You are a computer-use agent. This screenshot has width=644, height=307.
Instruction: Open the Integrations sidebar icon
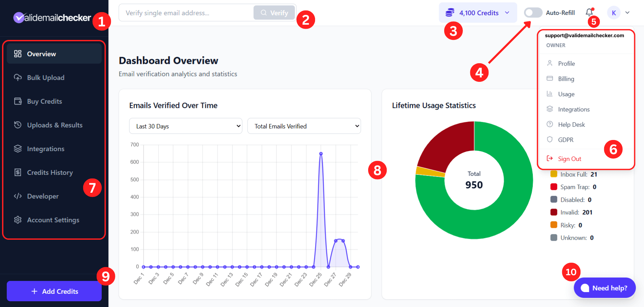click(x=18, y=148)
